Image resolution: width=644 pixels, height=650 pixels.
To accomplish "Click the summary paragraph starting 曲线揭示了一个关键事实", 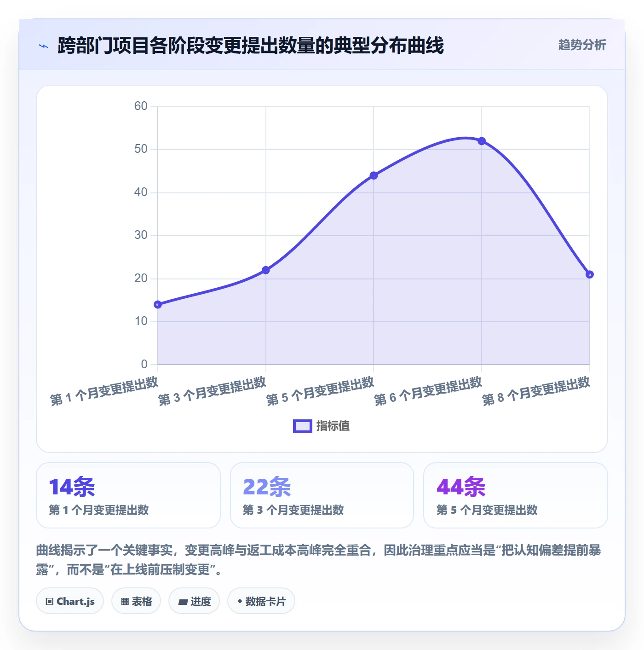I will click(x=319, y=560).
